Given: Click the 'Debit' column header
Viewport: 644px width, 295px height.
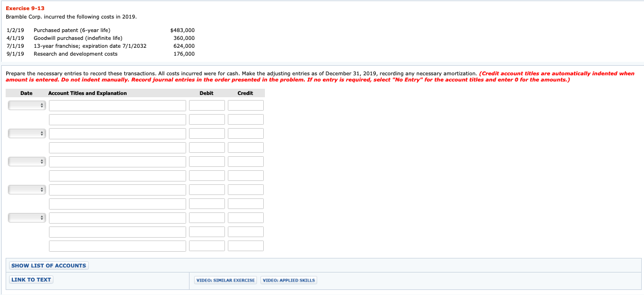Looking at the screenshot, I should (206, 93).
